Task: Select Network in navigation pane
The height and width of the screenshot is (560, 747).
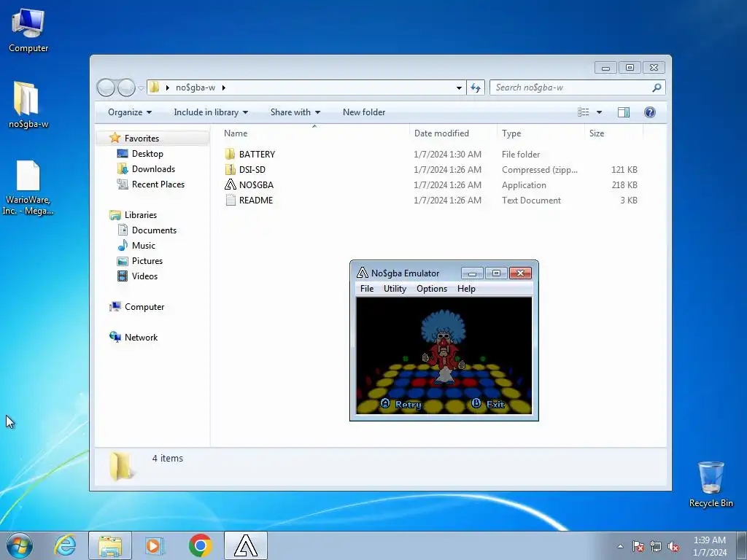Action: 141,337
